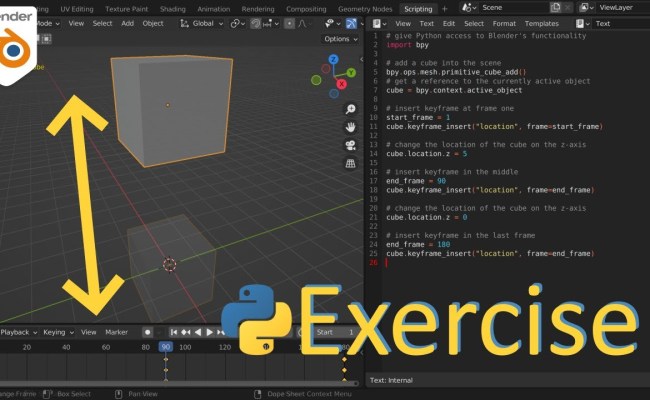650x400 pixels.
Task: Click the current frame 90 marker
Action: [165, 347]
